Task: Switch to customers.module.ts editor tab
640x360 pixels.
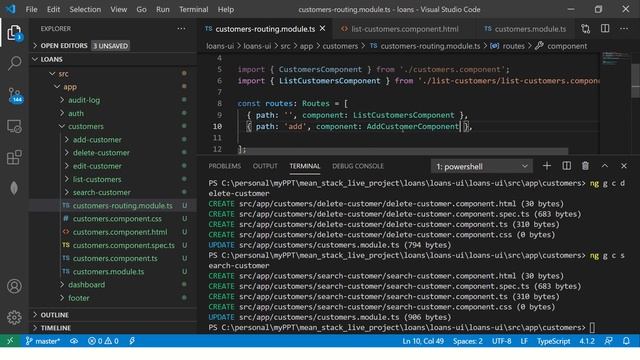Action: (526, 29)
